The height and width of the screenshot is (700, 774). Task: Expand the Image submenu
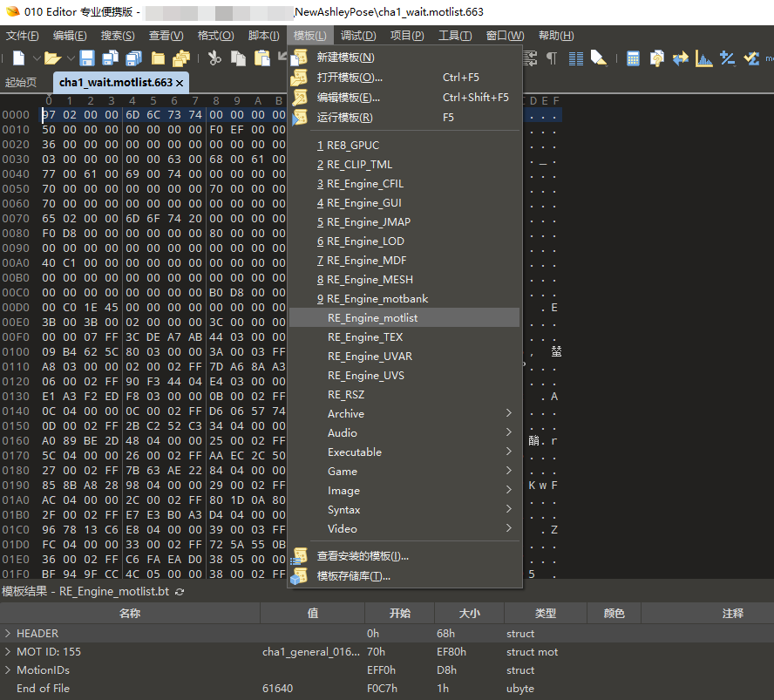(404, 491)
